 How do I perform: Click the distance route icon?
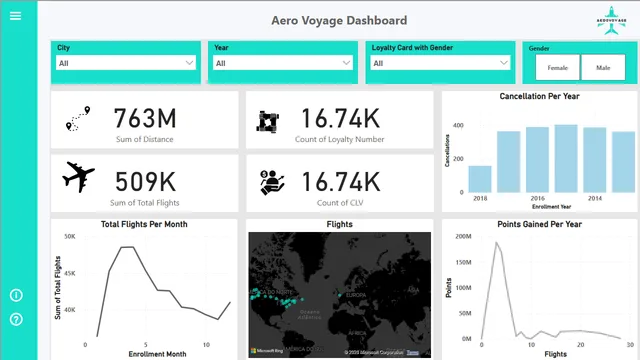[x=78, y=119]
